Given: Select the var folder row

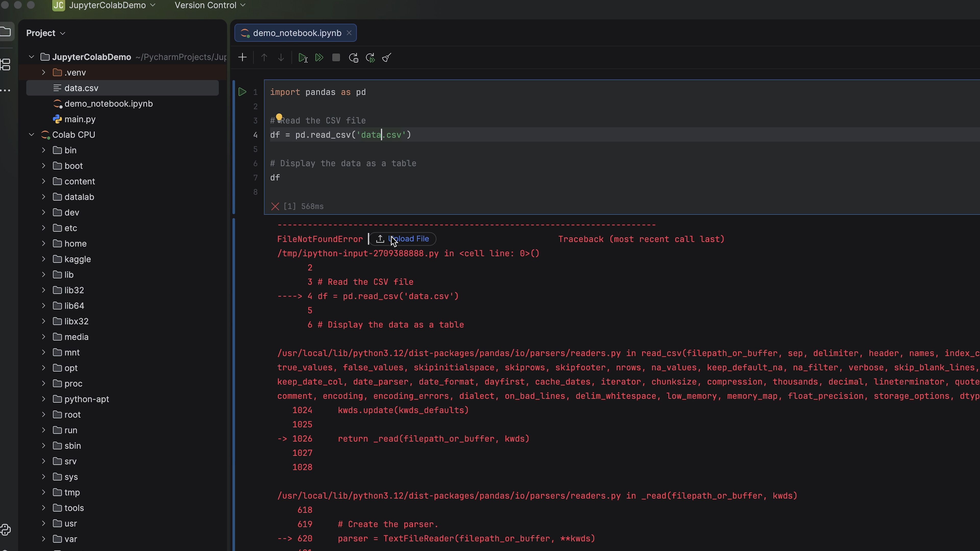Looking at the screenshot, I should click(x=122, y=539).
